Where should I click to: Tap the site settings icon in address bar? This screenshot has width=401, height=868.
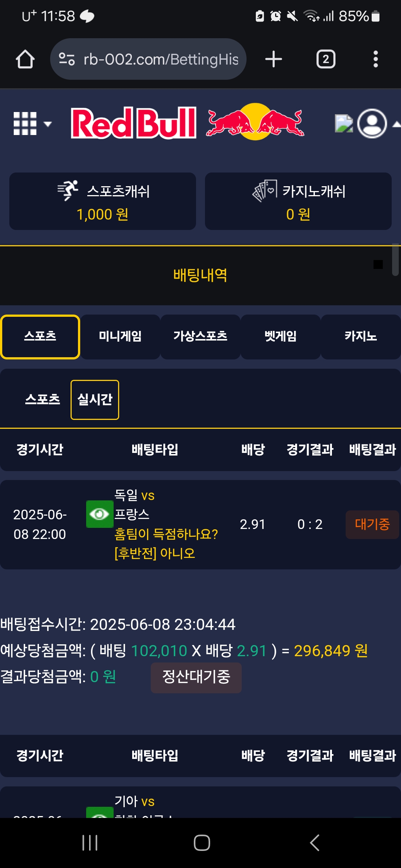pos(67,59)
